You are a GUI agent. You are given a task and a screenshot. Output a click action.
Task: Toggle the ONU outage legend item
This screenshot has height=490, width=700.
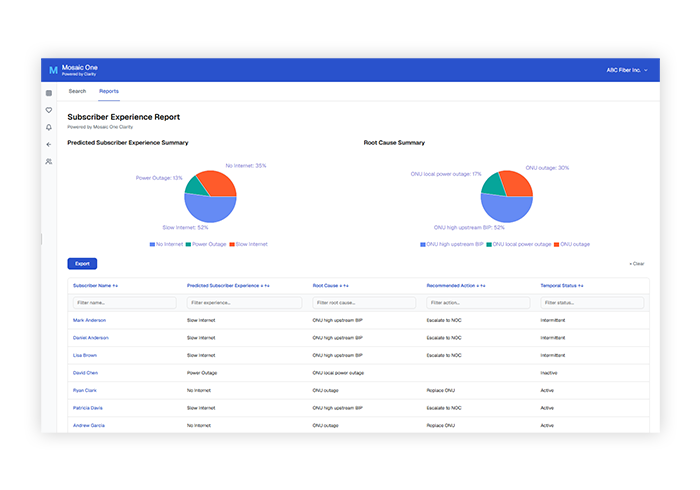[572, 243]
